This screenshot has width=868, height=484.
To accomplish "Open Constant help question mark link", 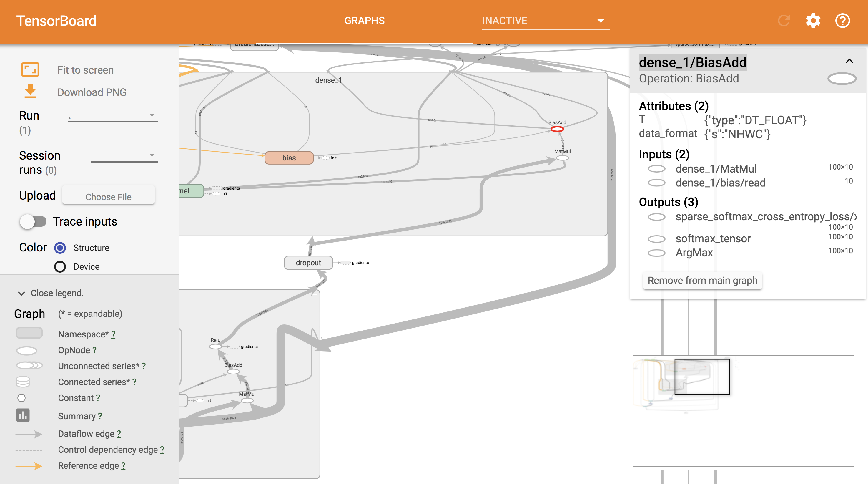I will [98, 398].
